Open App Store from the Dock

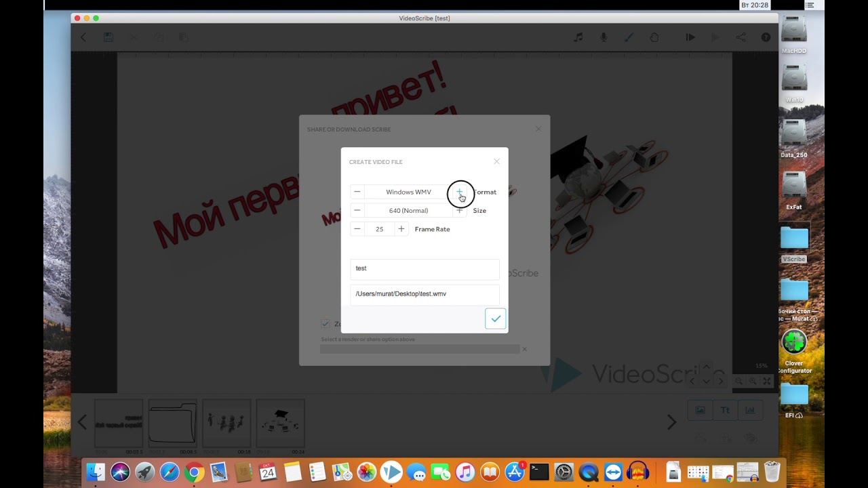pyautogui.click(x=515, y=472)
